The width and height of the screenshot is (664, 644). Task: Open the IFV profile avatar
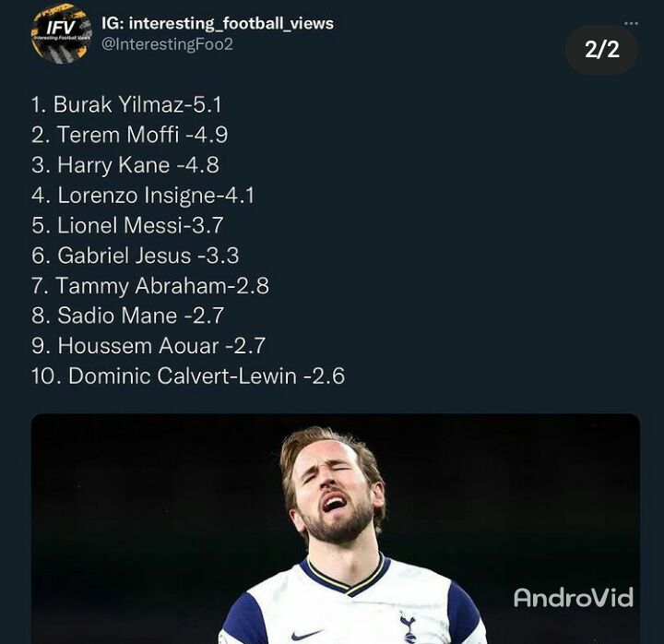(62, 34)
